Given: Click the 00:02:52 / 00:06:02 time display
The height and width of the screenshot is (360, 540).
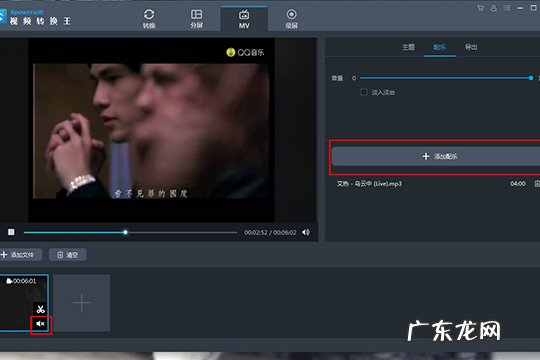Looking at the screenshot, I should 270,233.
